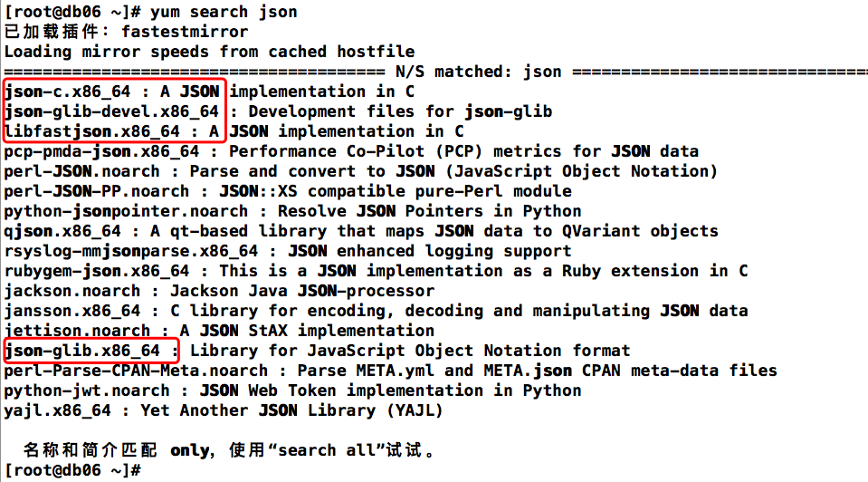Click the qjson.x86_64 package name
This screenshot has height=482, width=868.
coord(62,231)
